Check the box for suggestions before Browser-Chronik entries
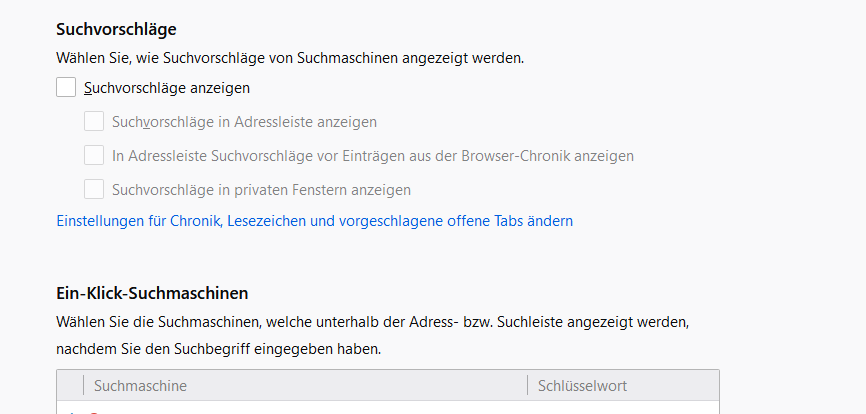This screenshot has height=414, width=866. point(94,155)
